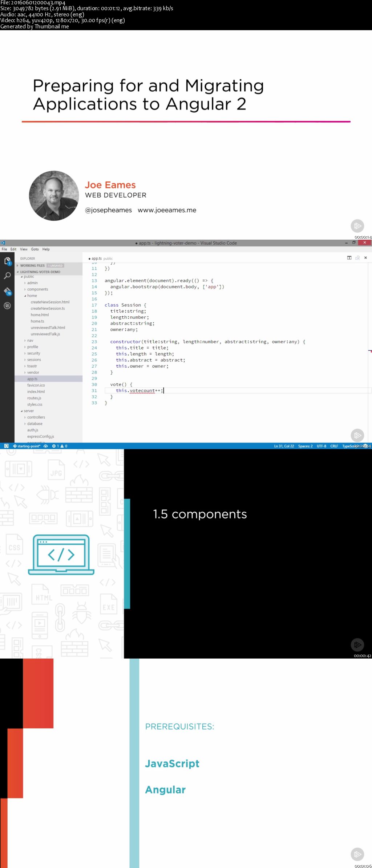The width and height of the screenshot is (372, 868).
Task: Open the Explorer view in activity bar
Action: pyautogui.click(x=7, y=261)
